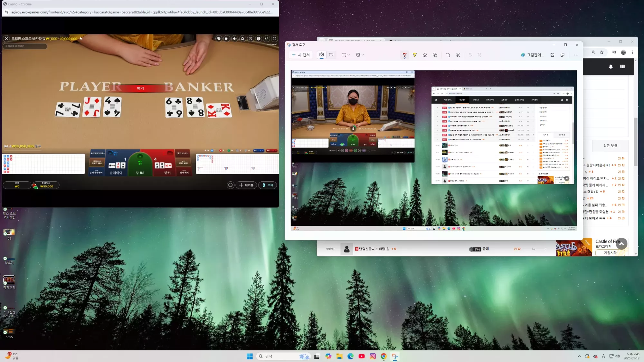Copy the capture to clipboard
644x362 pixels.
[563, 55]
